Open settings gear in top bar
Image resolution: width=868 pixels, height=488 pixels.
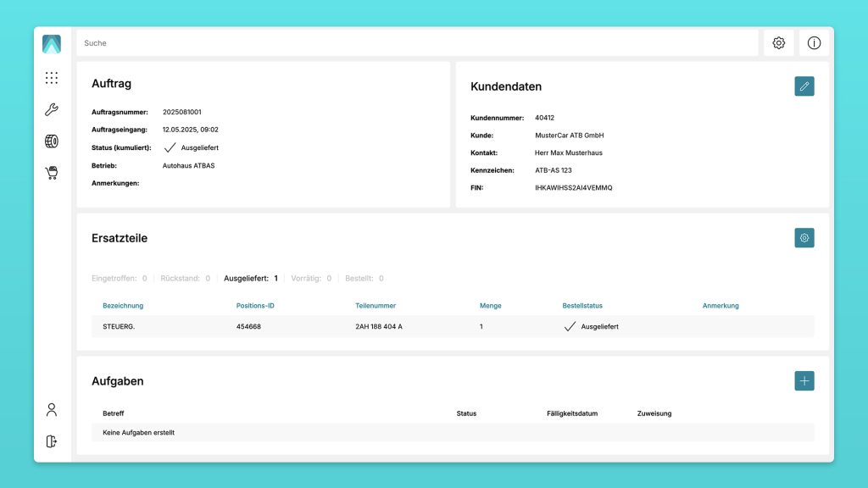pyautogui.click(x=778, y=43)
